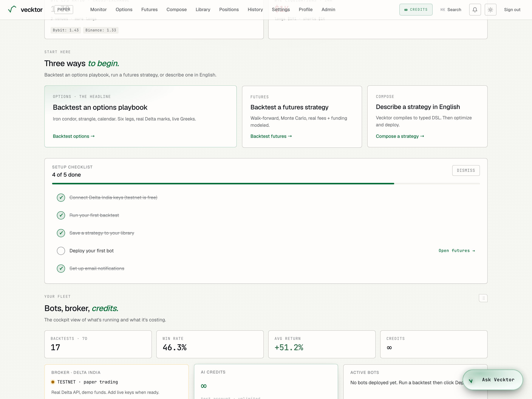Toggle the light/dark theme sun icon

point(490,10)
